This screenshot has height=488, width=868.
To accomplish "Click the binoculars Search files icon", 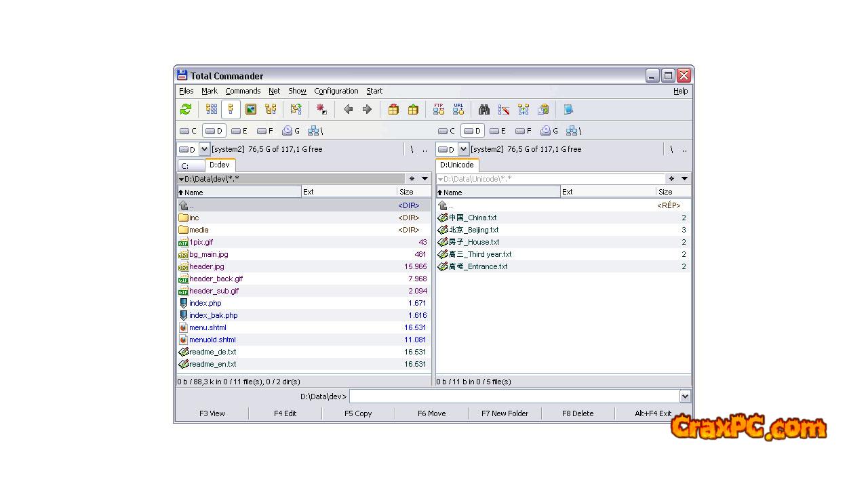I will click(x=484, y=109).
